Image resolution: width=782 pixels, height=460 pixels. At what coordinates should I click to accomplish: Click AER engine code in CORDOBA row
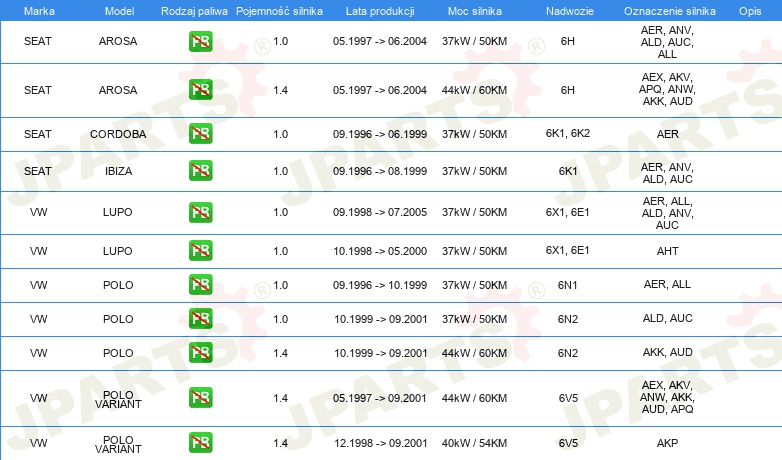[667, 134]
